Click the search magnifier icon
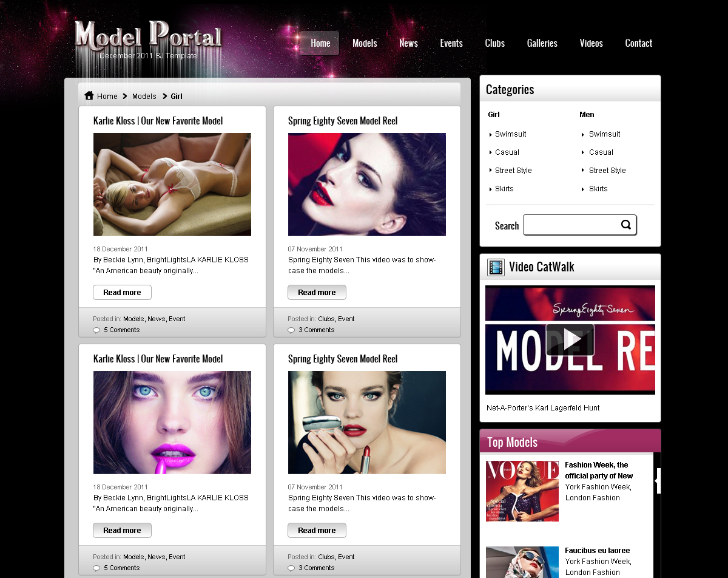Viewport: 728px width, 578px height. 626,225
